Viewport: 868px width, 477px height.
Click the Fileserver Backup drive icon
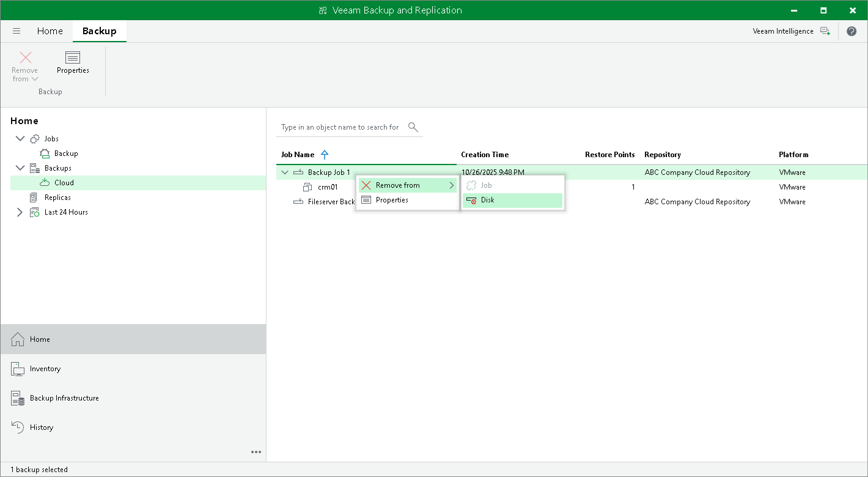click(x=298, y=202)
